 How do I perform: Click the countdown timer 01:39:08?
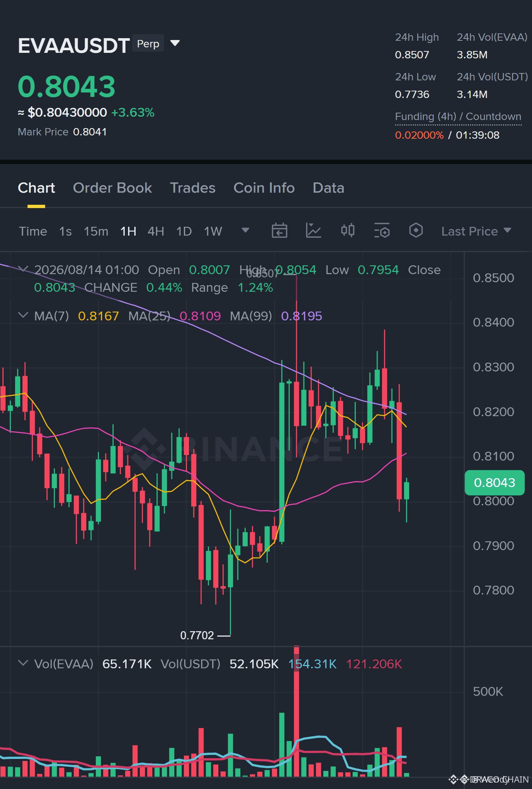click(x=478, y=135)
